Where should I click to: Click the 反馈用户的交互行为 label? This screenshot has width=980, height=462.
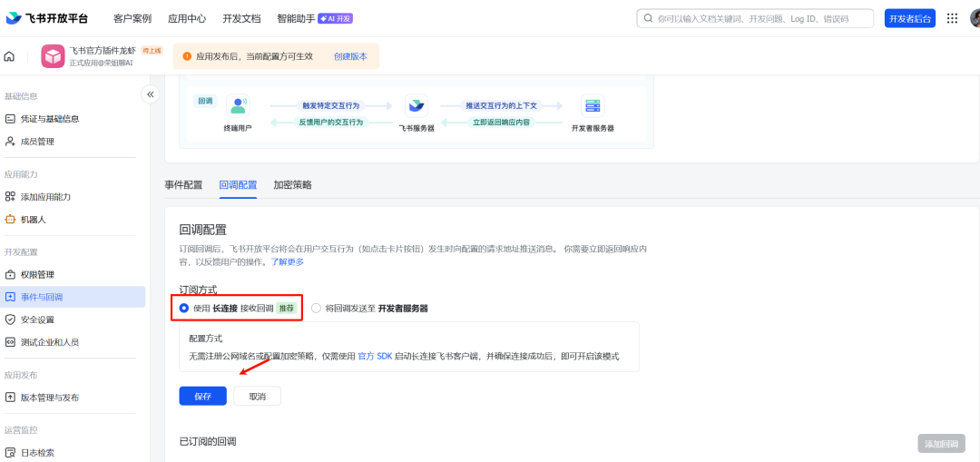(x=331, y=122)
